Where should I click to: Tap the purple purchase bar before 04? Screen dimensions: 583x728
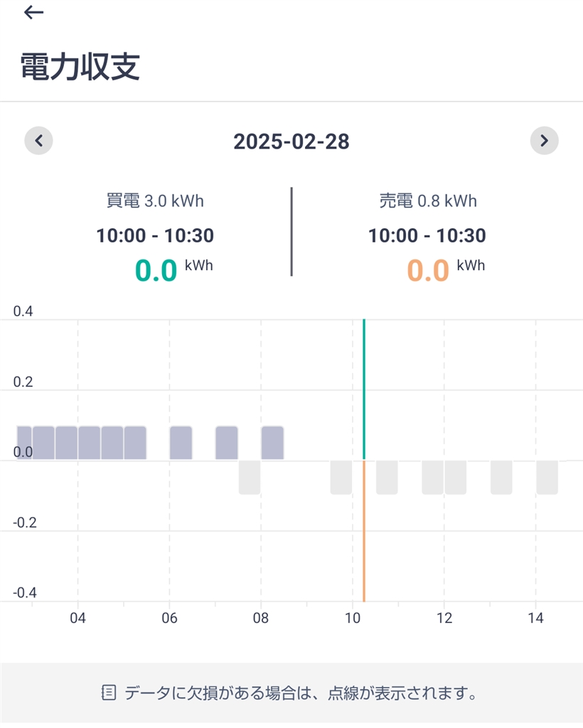pos(67,442)
